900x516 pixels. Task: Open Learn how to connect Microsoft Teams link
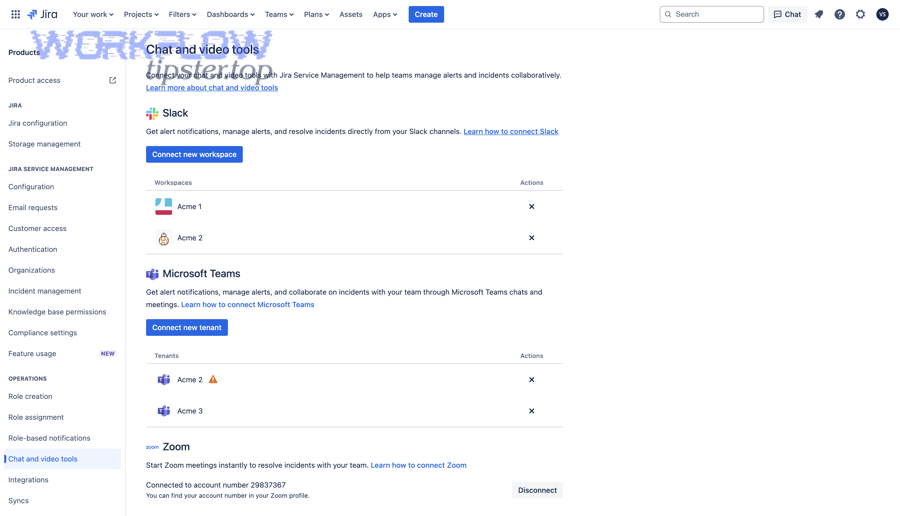(x=248, y=305)
